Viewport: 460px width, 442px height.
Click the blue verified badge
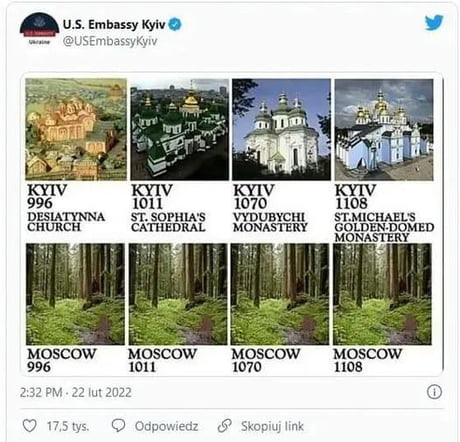point(175,24)
